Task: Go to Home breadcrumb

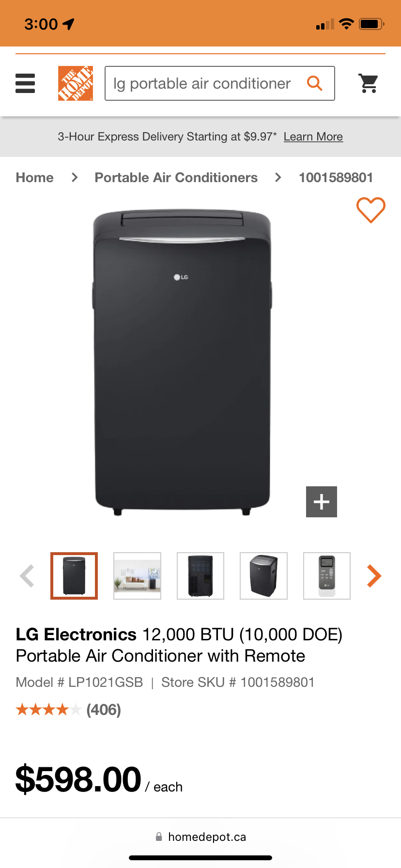Action: click(35, 177)
